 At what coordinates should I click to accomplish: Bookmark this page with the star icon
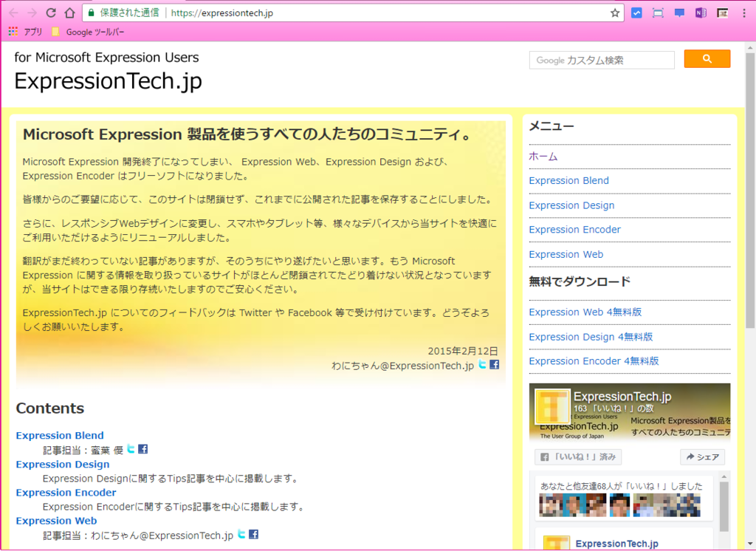(615, 13)
